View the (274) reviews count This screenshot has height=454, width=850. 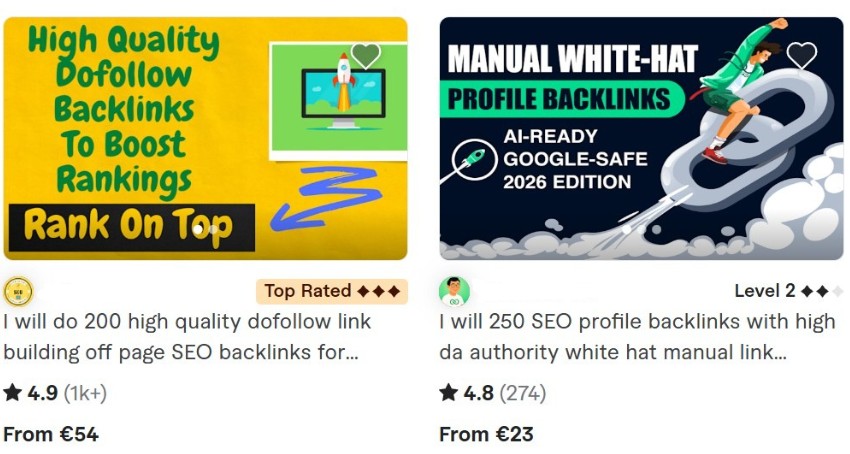[523, 393]
